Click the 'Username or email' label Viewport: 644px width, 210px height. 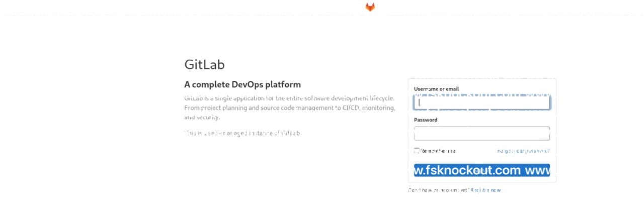tap(436, 89)
